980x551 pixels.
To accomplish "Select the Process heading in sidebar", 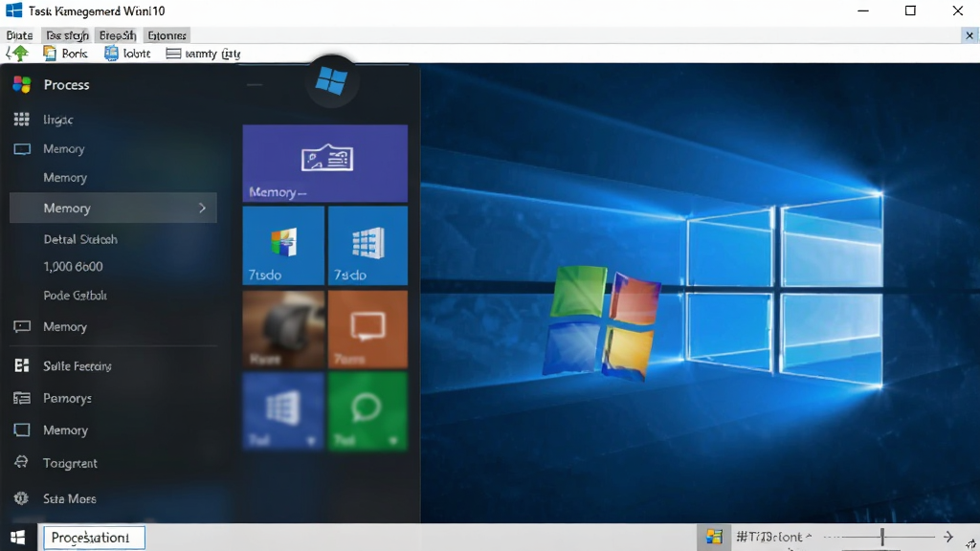I will 66,85.
